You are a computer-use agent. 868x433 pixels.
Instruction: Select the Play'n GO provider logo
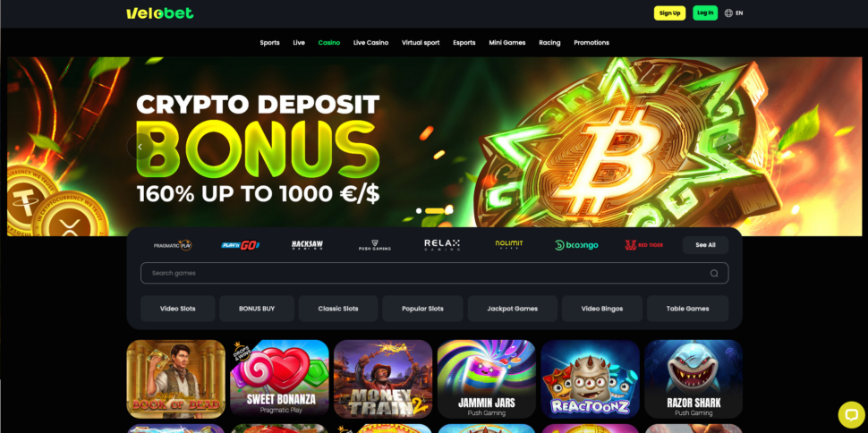pos(240,245)
